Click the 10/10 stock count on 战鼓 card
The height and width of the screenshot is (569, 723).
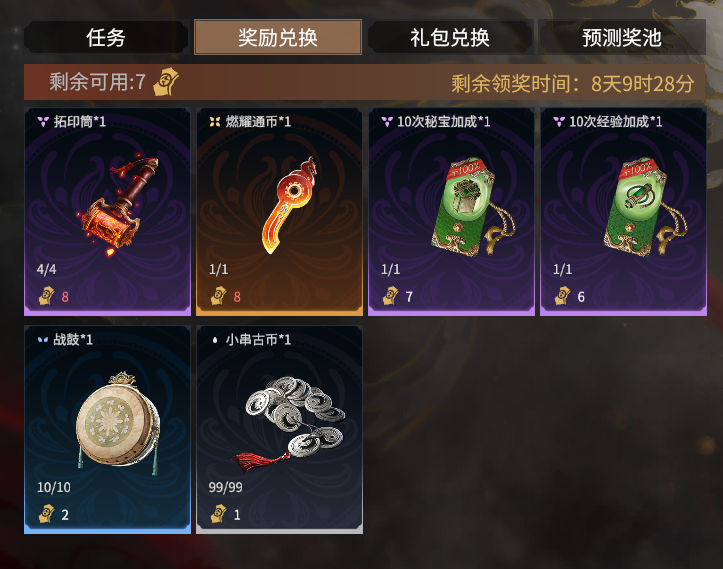[x=54, y=487]
